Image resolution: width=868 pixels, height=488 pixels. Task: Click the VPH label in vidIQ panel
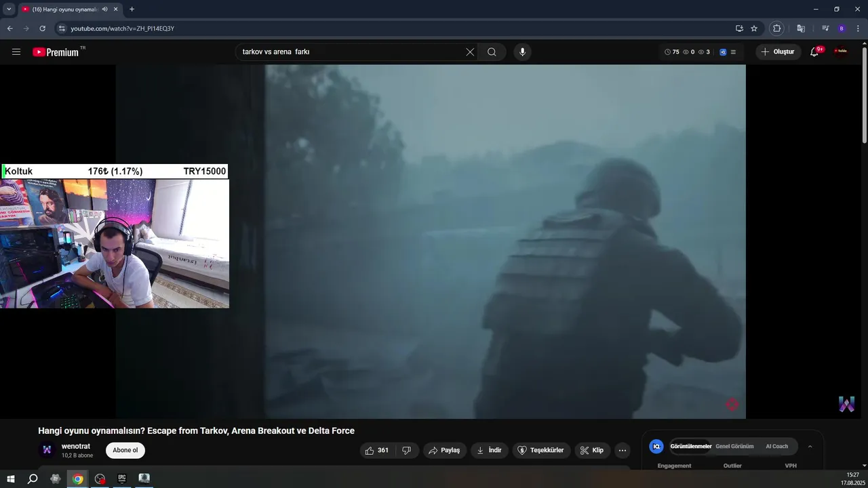click(791, 466)
